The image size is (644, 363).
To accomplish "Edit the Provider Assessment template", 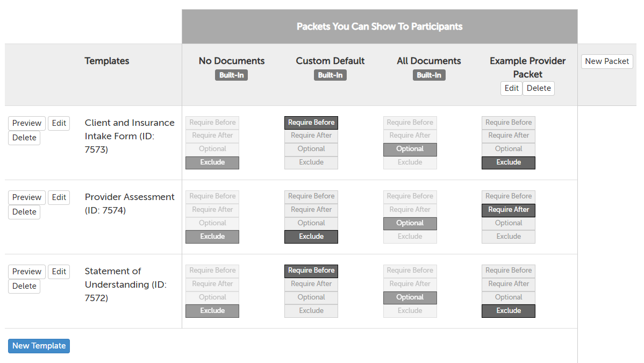I will coord(59,197).
